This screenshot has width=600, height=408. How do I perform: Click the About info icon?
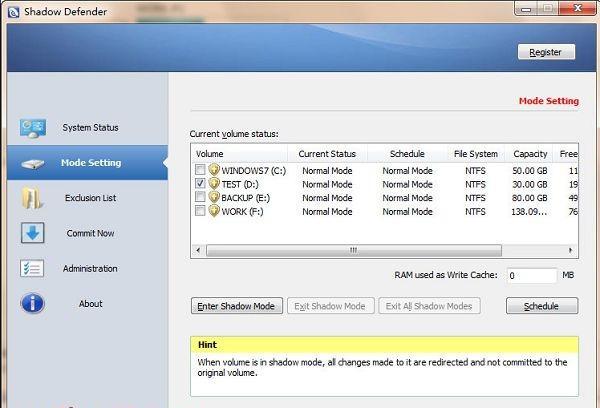pos(33,304)
